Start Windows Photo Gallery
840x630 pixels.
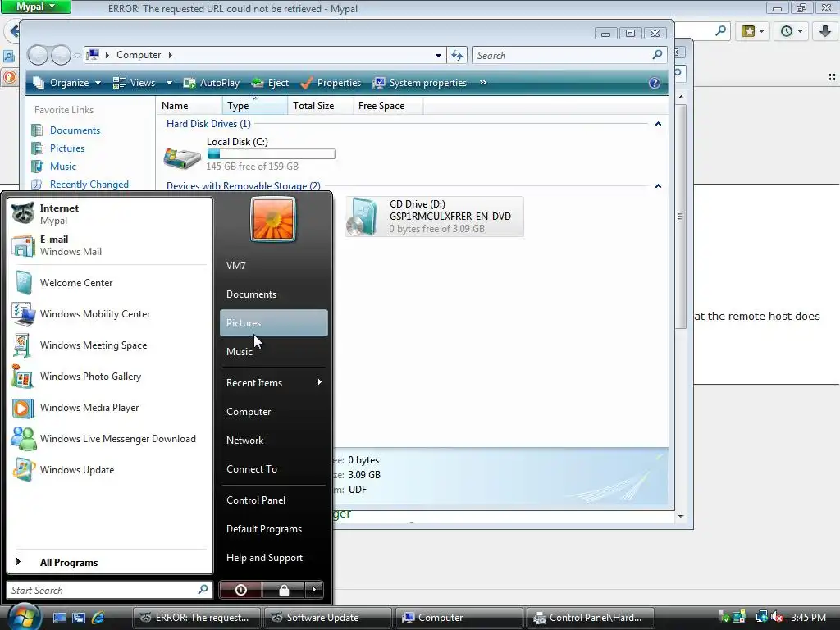(x=110, y=376)
